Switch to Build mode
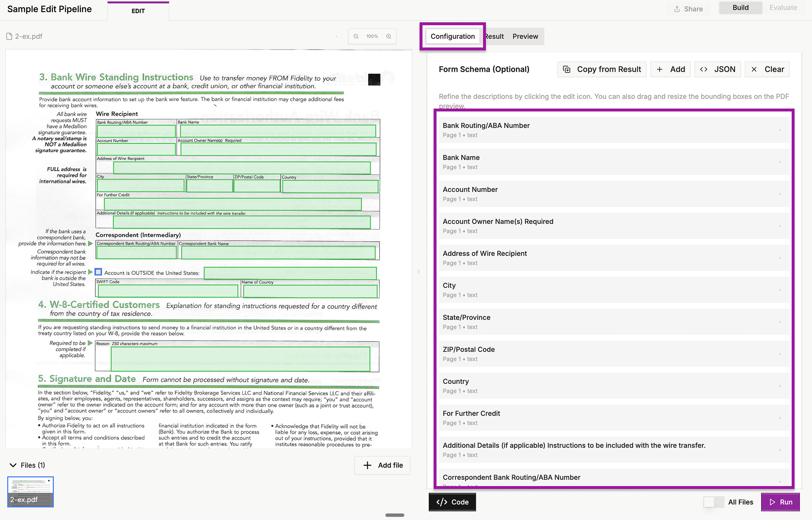The width and height of the screenshot is (812, 520). (740, 8)
